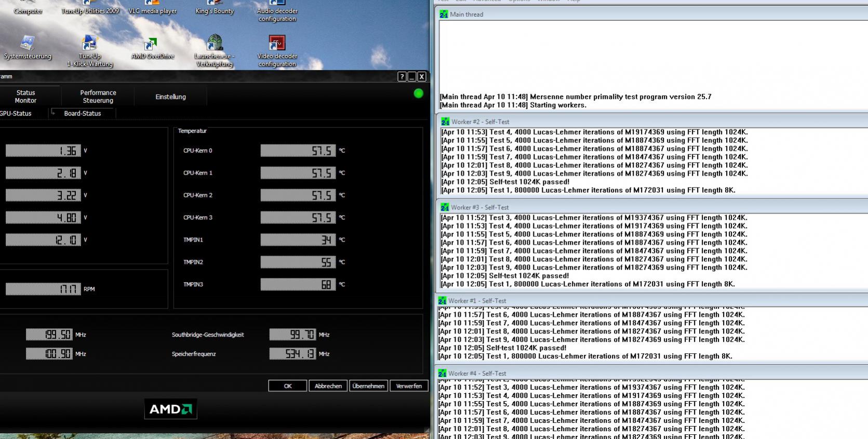Click the Abbrechen button
Screen dimensions: 868x439
[328, 386]
